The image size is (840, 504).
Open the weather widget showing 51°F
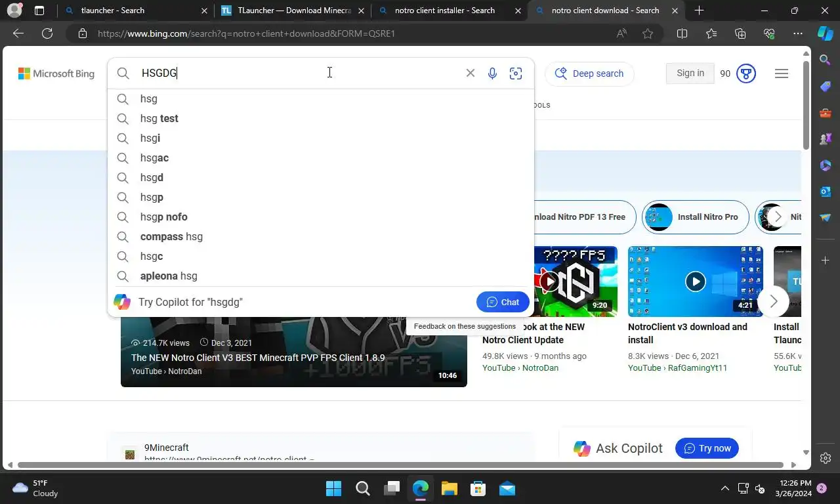pyautogui.click(x=35, y=488)
